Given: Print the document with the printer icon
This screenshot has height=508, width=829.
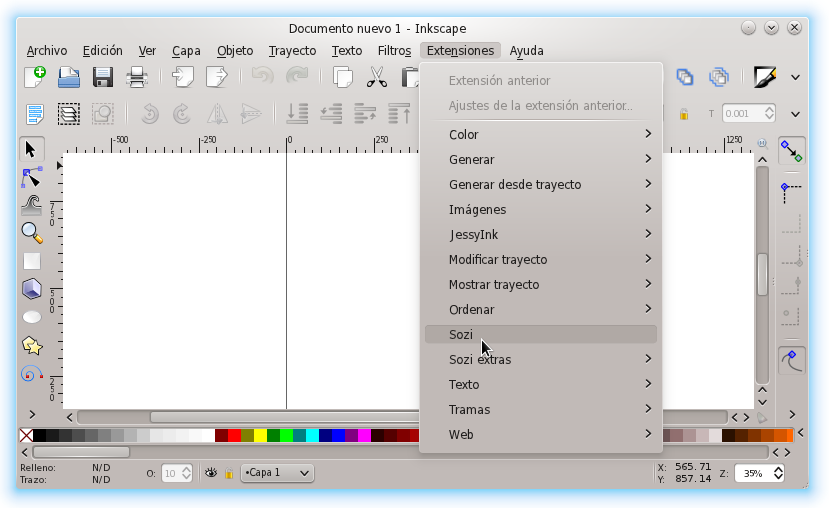Looking at the screenshot, I should click(x=136, y=77).
